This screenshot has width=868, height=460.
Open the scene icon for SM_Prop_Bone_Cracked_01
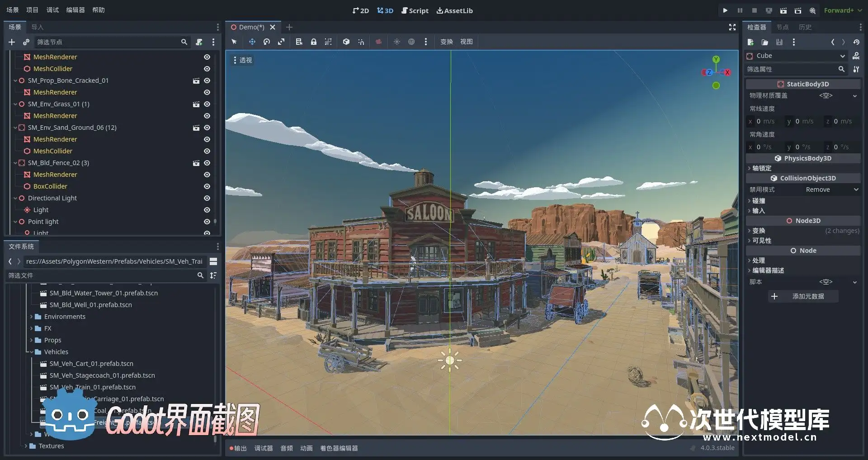coord(196,81)
